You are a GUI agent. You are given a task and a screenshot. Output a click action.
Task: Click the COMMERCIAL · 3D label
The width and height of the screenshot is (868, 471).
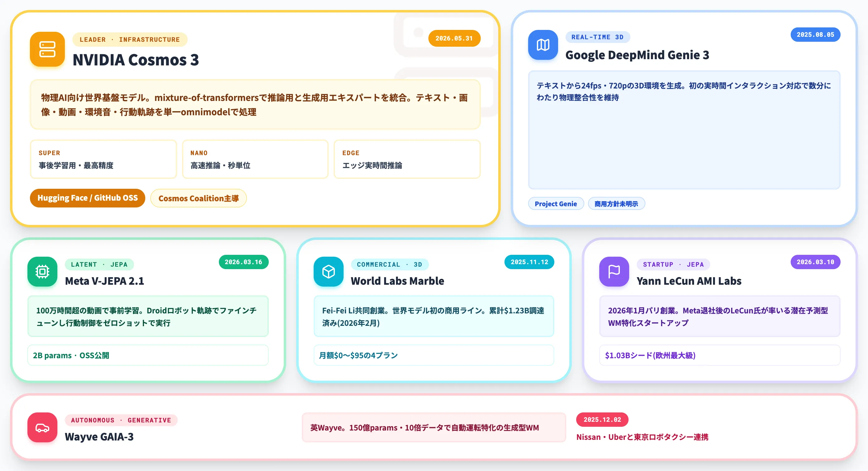(x=389, y=264)
